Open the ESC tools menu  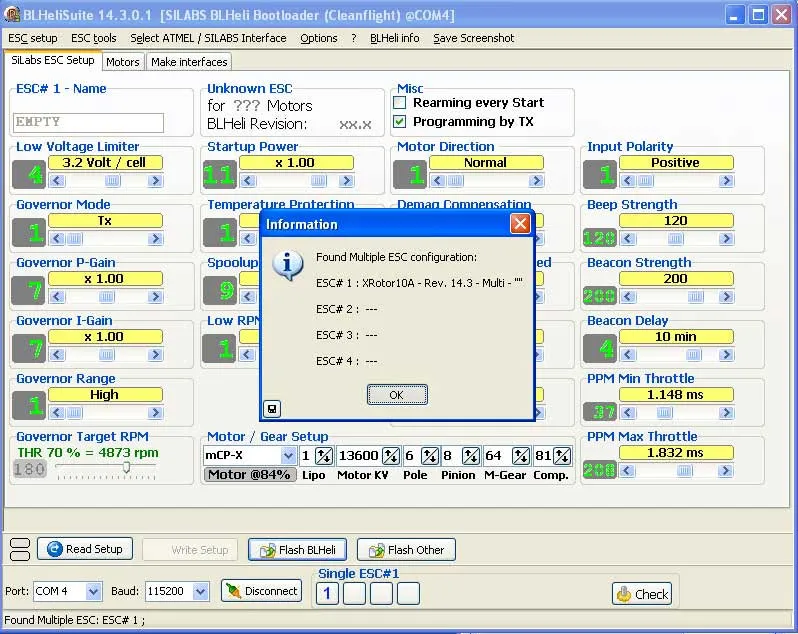pyautogui.click(x=93, y=38)
